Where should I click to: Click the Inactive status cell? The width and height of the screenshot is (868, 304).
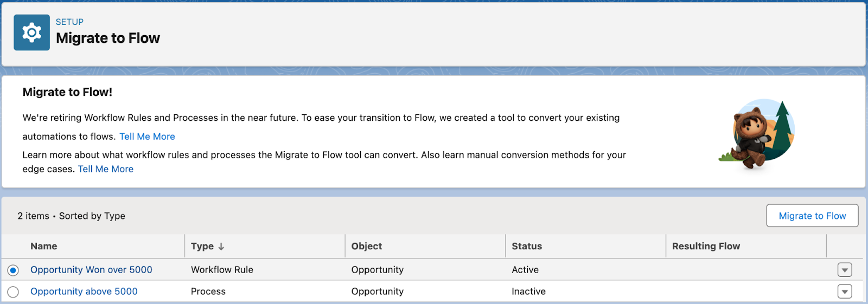tap(528, 292)
